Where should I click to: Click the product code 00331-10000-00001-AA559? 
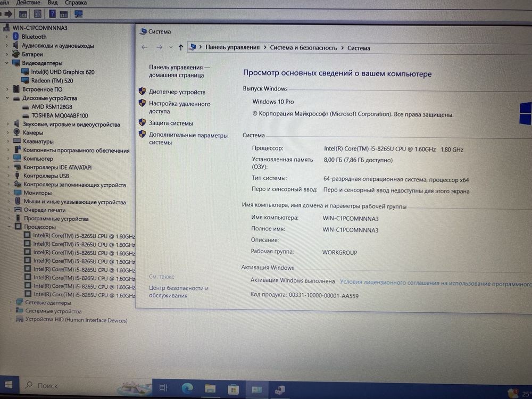pyautogui.click(x=323, y=295)
